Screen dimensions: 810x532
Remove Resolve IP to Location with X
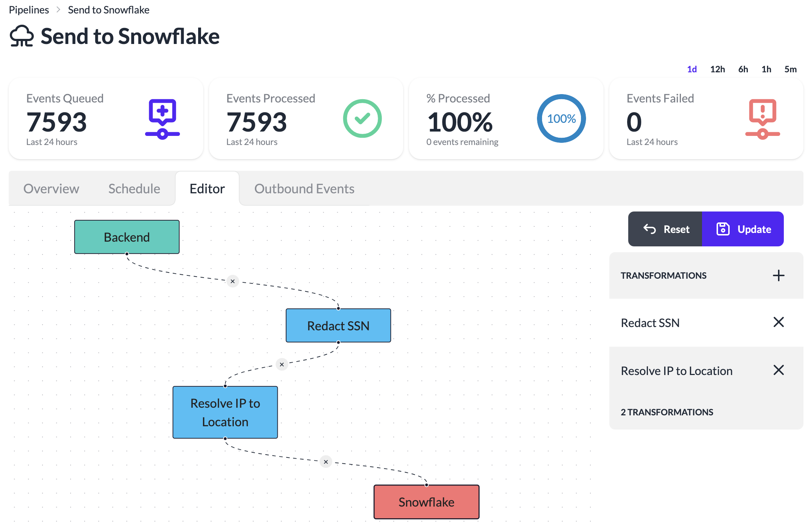click(x=778, y=370)
